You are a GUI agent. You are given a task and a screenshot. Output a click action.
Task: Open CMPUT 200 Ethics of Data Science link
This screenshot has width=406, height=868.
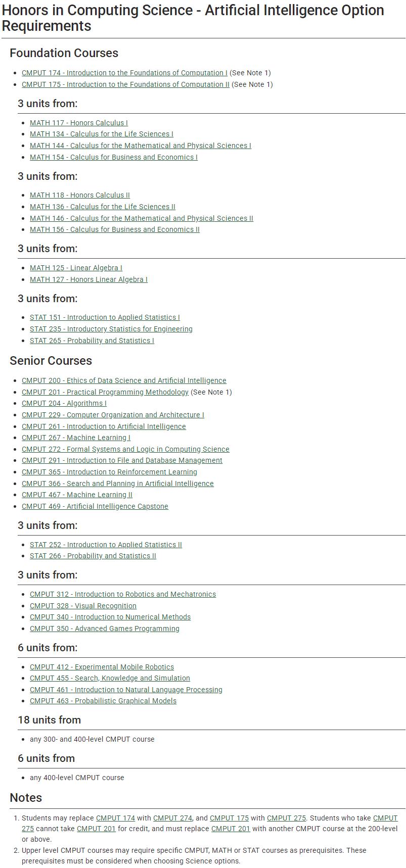point(124,380)
